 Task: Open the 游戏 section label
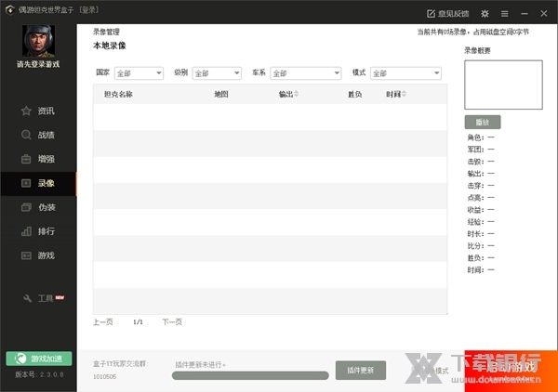(46, 255)
